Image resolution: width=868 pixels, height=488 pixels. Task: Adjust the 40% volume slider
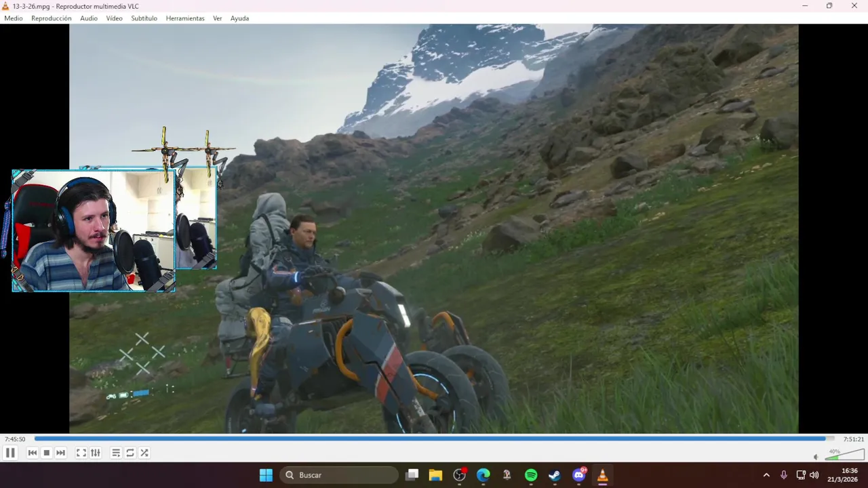point(844,454)
